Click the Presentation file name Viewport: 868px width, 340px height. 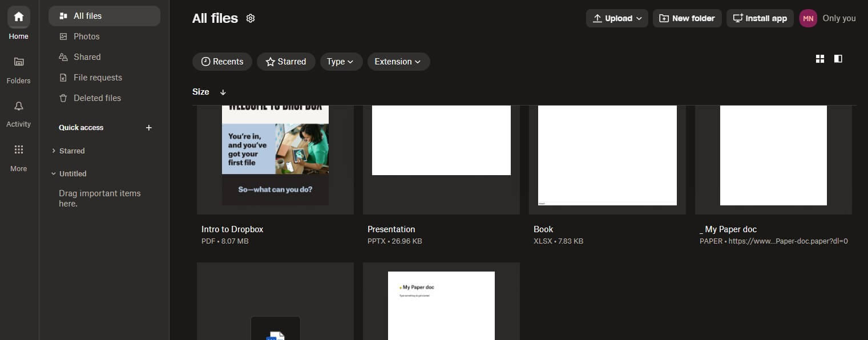pos(391,229)
